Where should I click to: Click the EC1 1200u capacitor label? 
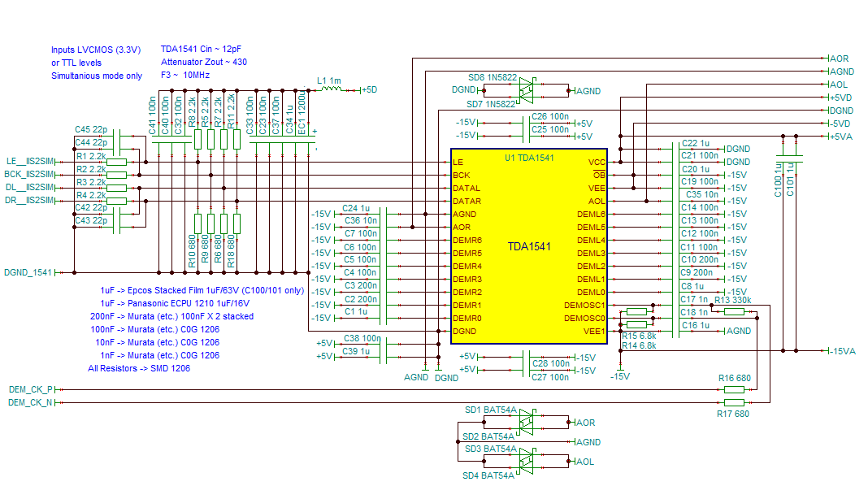(302, 114)
